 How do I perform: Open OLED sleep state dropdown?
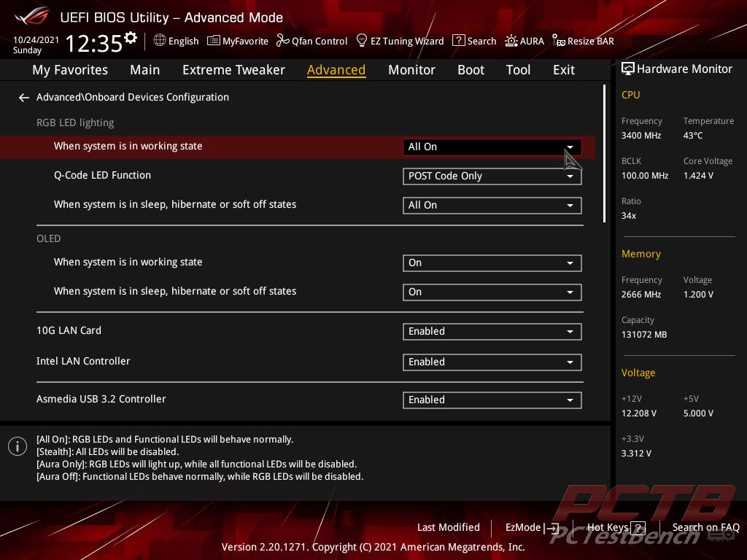492,292
